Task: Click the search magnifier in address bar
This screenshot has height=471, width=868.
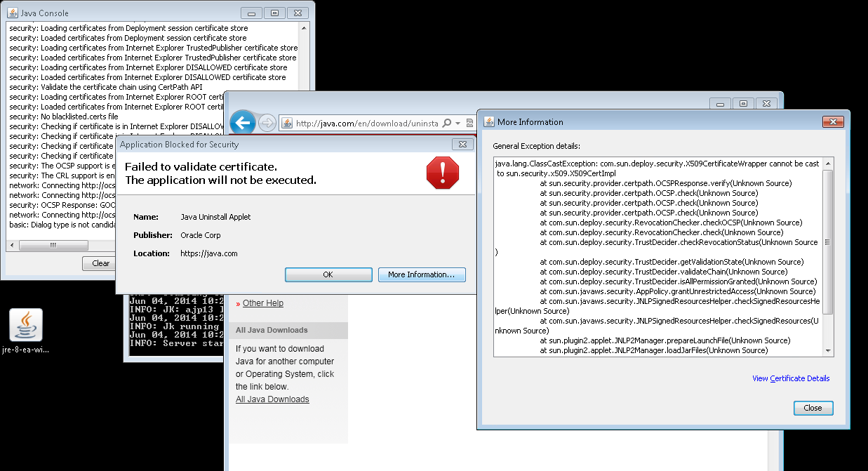Action: pyautogui.click(x=447, y=124)
